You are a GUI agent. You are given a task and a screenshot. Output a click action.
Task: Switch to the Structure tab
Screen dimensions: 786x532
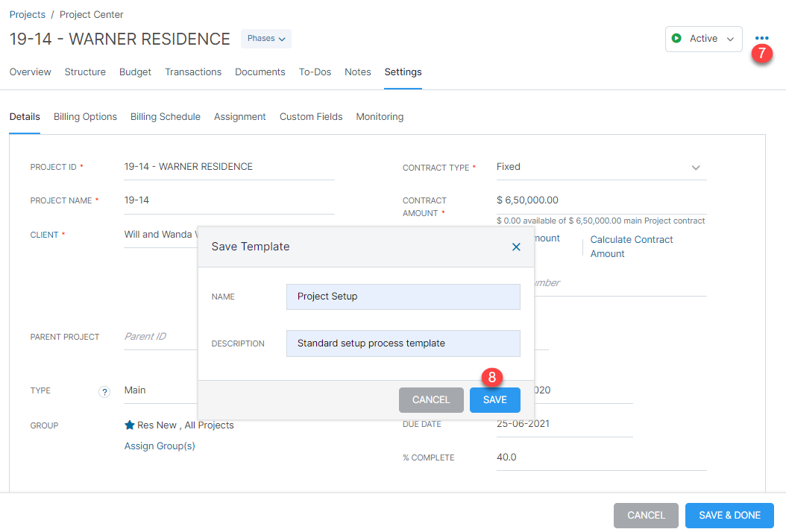[x=85, y=72]
